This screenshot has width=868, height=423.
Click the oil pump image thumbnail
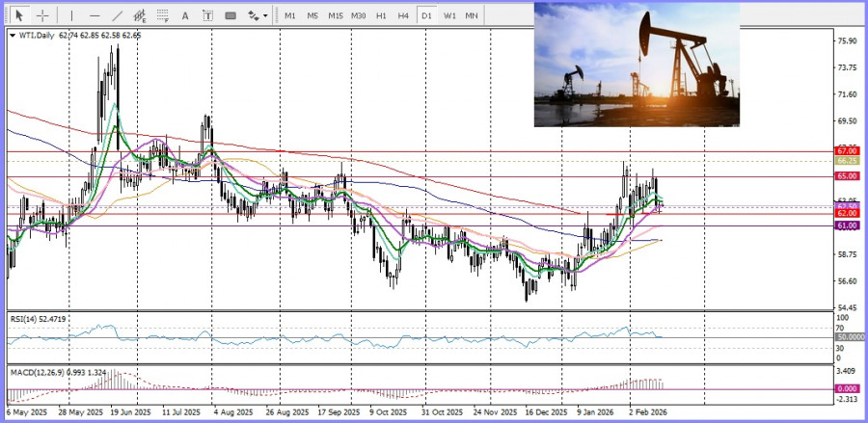pos(637,65)
